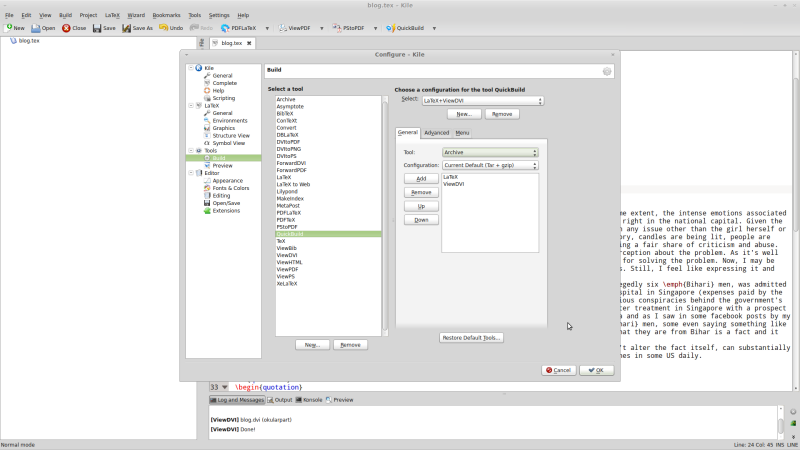800x450 pixels.
Task: Open the Tool dropdown showing Archive
Action: click(x=490, y=153)
